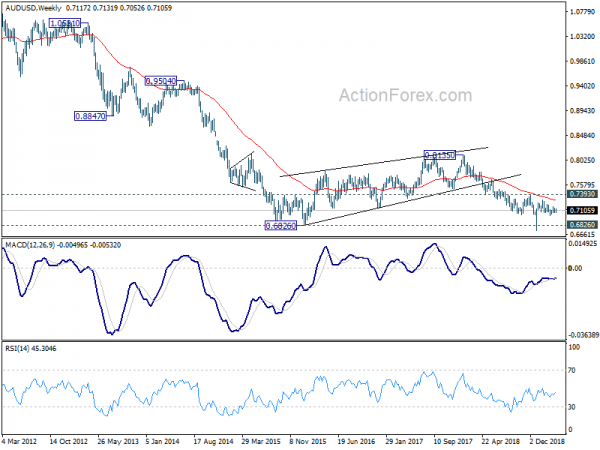Select the MACD 0.00 axis label
Image resolution: width=600 pixels, height=450 pixels.
tap(575, 269)
